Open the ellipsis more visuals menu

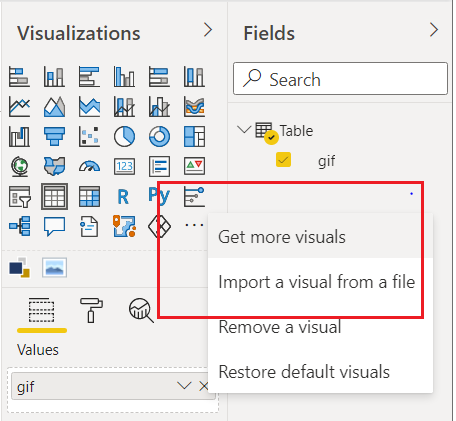(x=194, y=225)
